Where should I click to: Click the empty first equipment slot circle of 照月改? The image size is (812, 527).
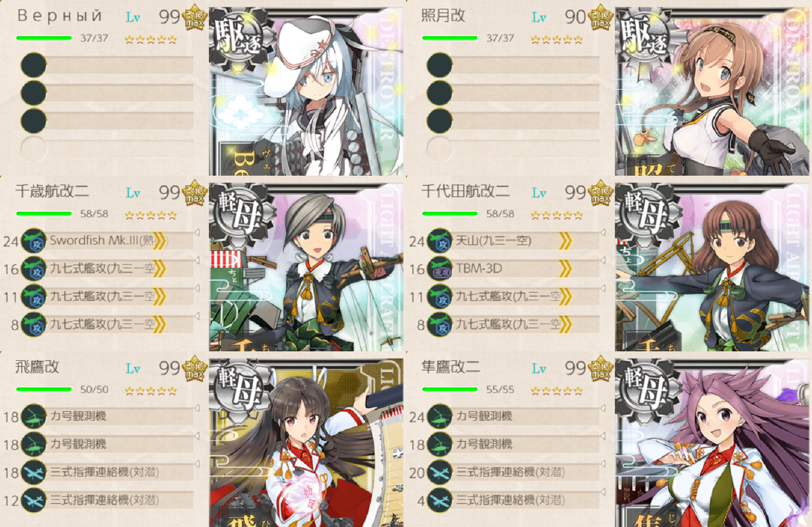(440, 65)
